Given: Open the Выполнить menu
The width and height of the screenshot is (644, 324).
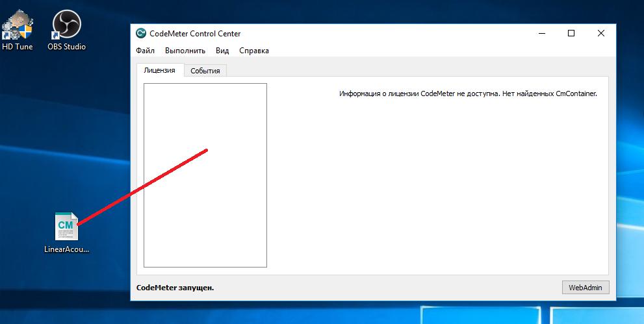Looking at the screenshot, I should point(185,51).
